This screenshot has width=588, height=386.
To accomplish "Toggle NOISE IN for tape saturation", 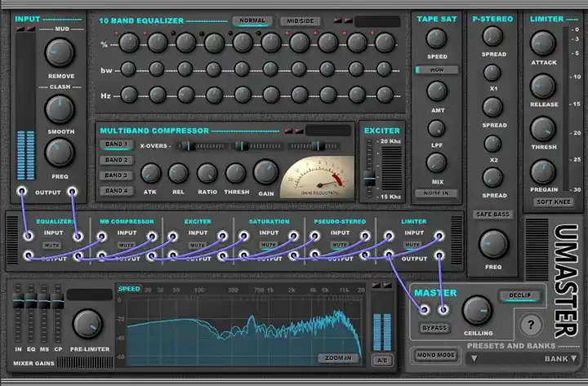I will (x=436, y=193).
